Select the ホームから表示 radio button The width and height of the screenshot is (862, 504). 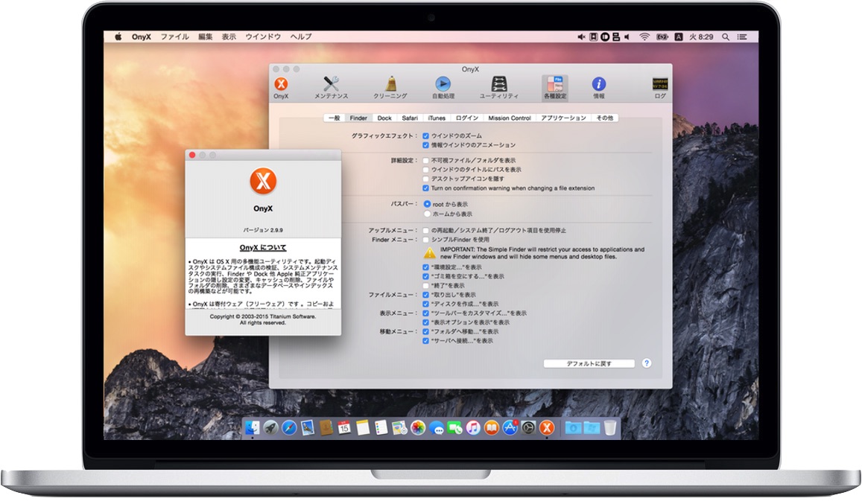point(427,214)
